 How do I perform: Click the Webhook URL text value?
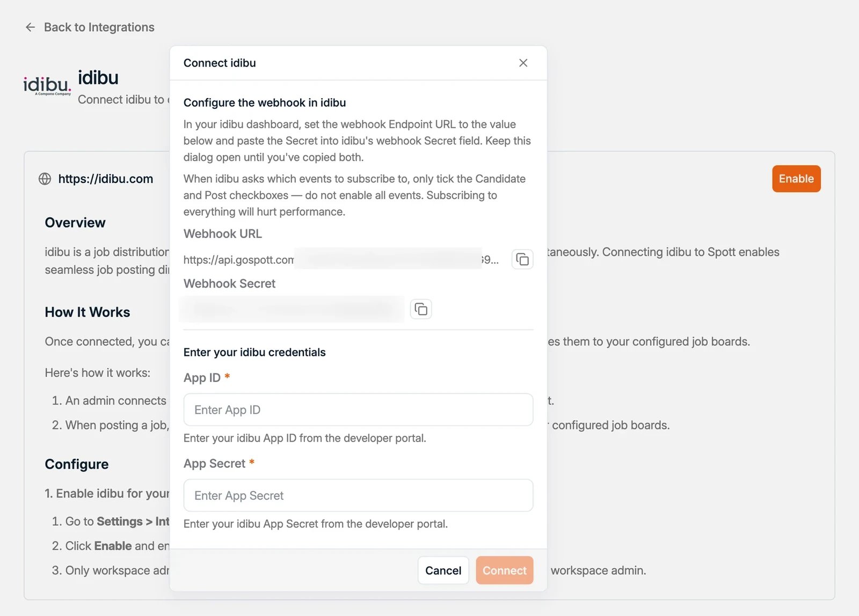click(x=341, y=260)
